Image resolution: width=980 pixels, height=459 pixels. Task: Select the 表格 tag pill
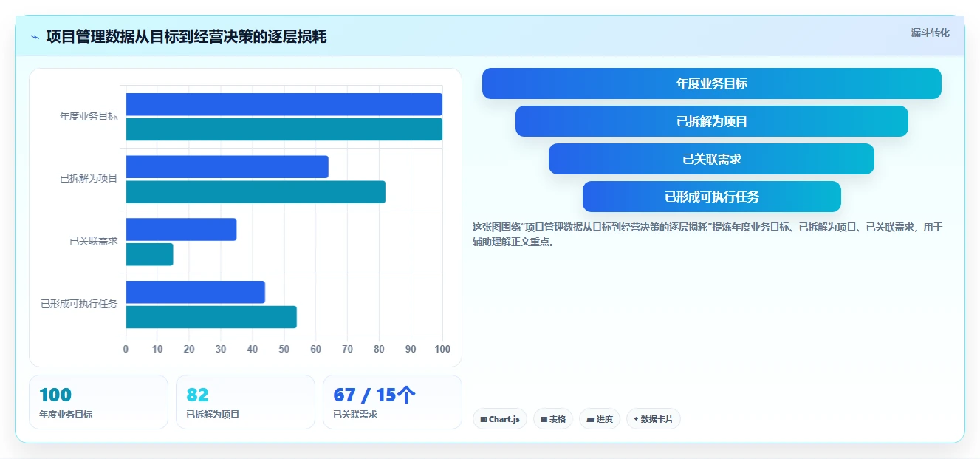553,419
